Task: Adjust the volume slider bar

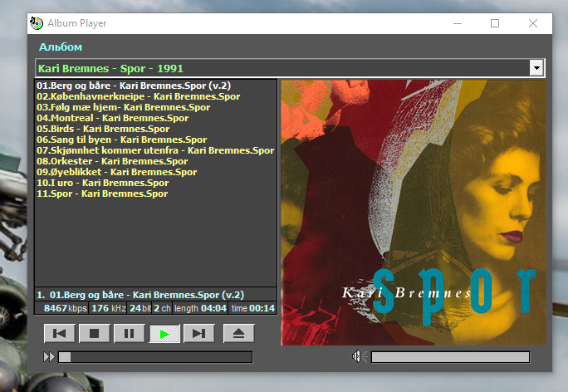Action: 450,357
